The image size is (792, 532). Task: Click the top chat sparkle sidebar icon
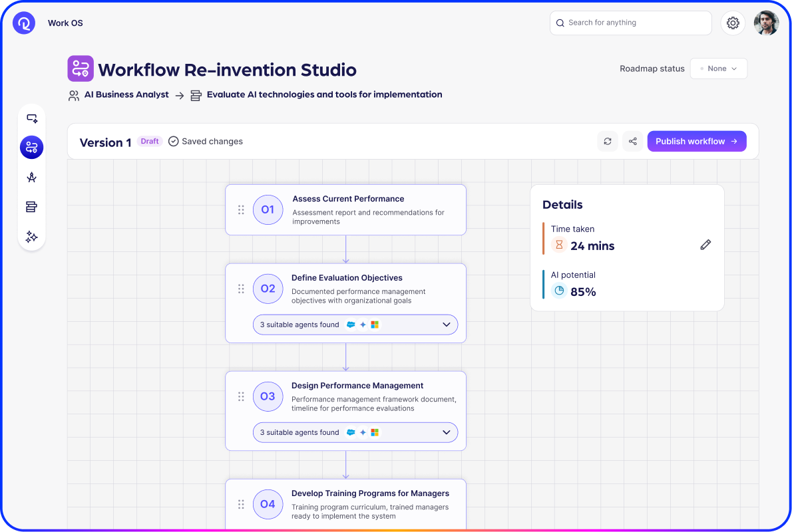pos(31,118)
